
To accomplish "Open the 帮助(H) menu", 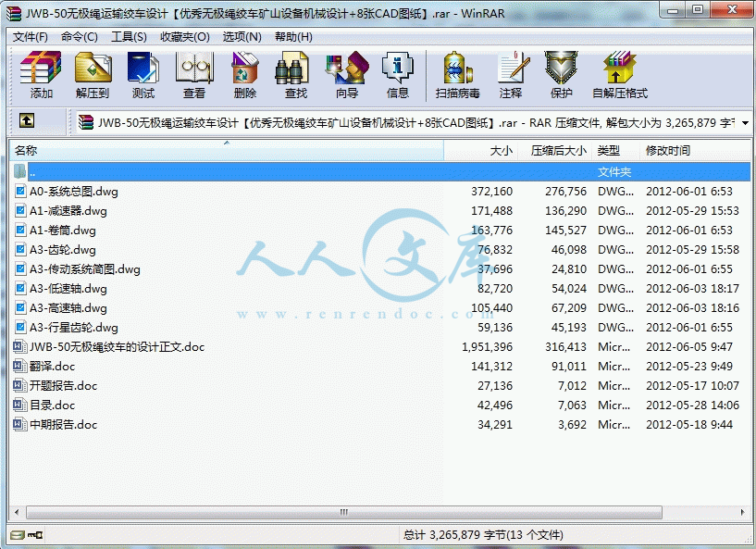I will pos(293,37).
